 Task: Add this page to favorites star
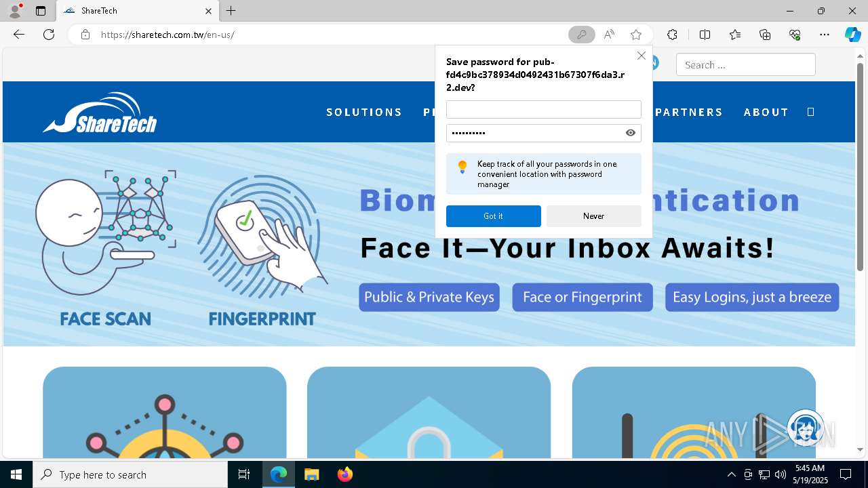point(635,35)
